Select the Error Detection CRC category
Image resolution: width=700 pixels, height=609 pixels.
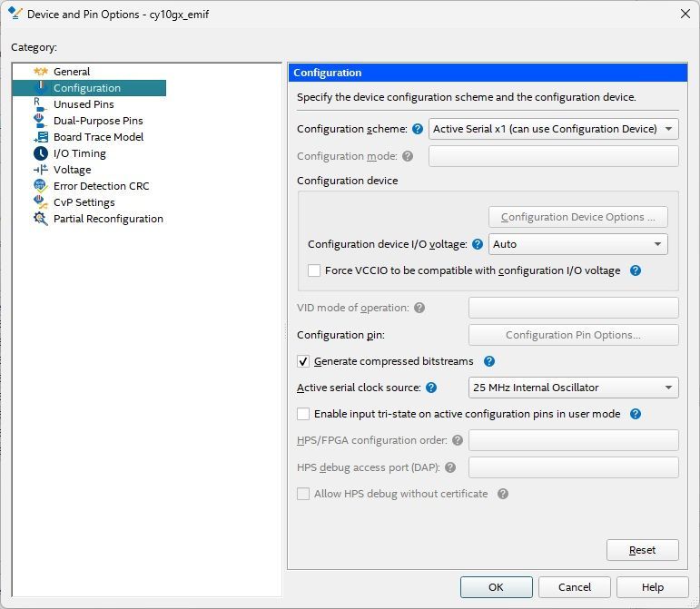click(102, 186)
